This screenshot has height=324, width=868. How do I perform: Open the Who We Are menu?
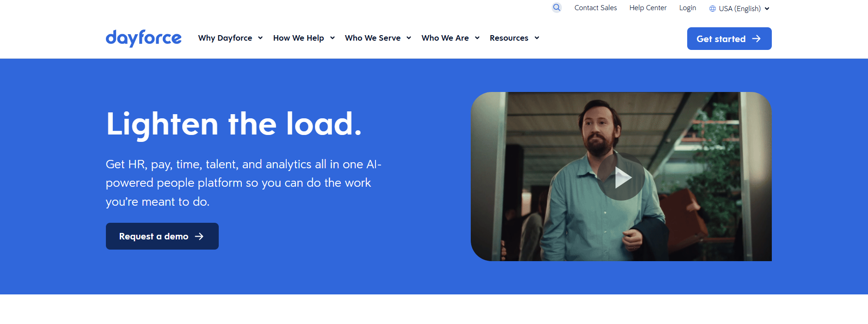point(445,38)
